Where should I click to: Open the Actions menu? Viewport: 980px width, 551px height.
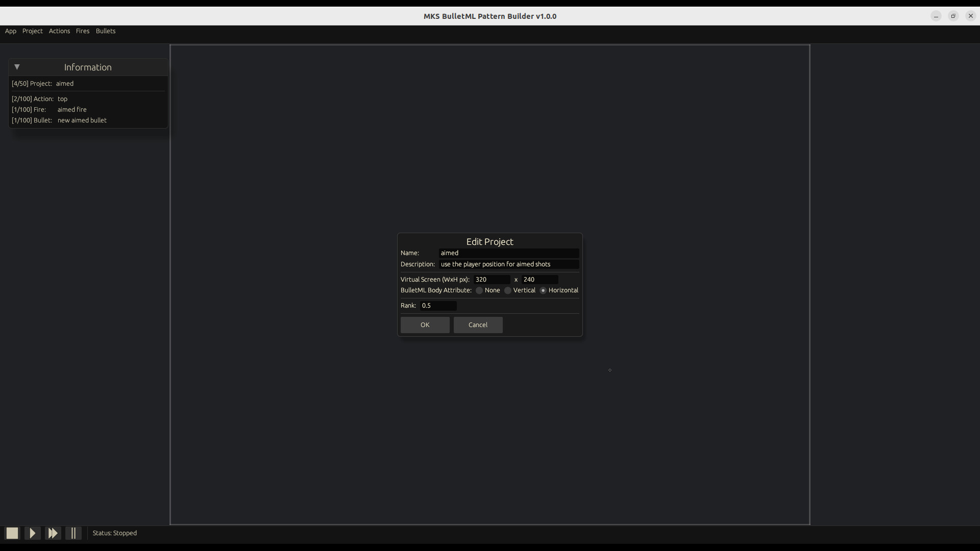59,31
